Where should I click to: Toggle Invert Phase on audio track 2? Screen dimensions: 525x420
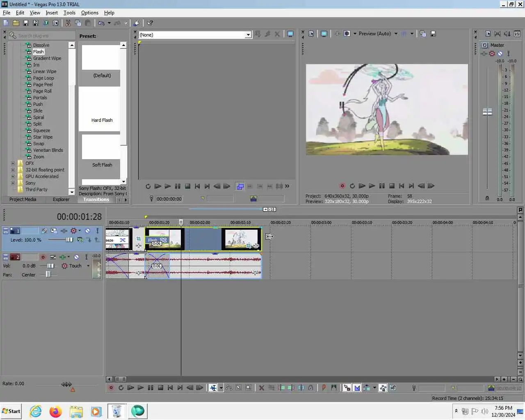pos(53,257)
